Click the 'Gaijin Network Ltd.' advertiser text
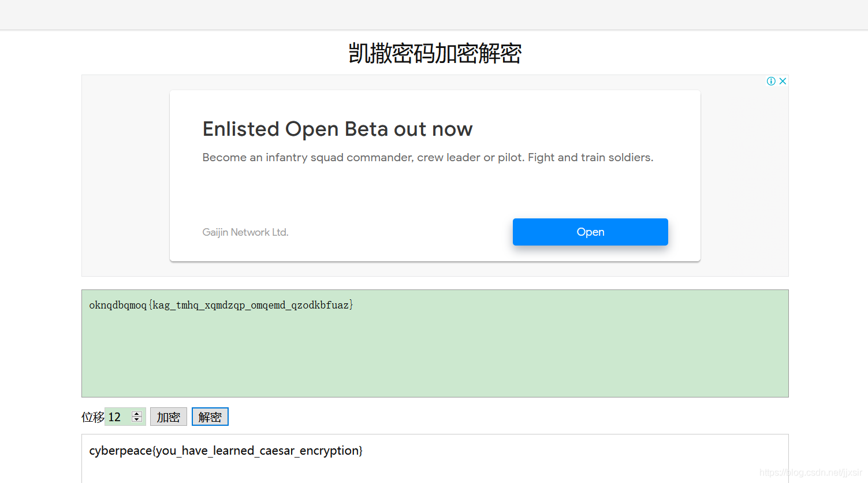The width and height of the screenshot is (868, 483). 245,232
